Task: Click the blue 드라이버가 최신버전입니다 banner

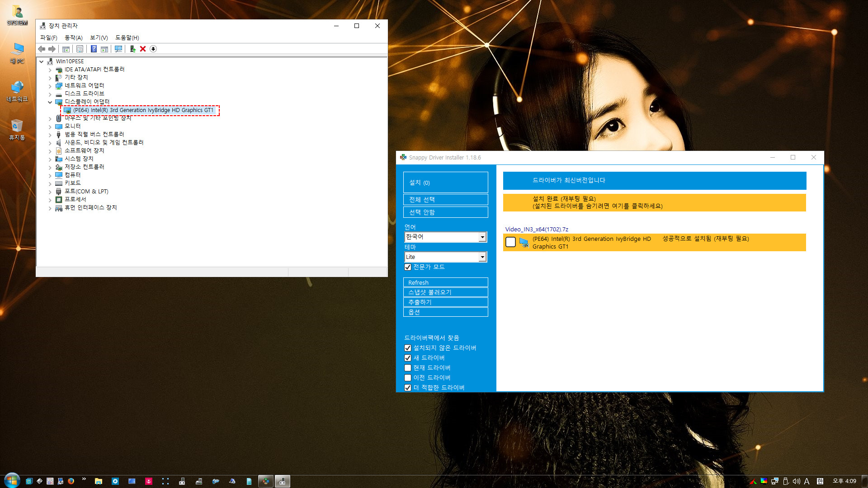Action: click(x=654, y=180)
